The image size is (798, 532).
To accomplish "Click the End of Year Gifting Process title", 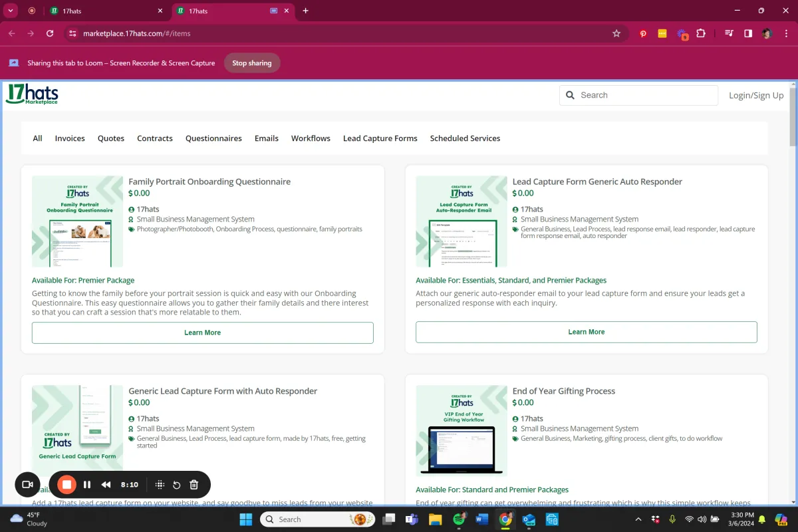I will point(564,391).
